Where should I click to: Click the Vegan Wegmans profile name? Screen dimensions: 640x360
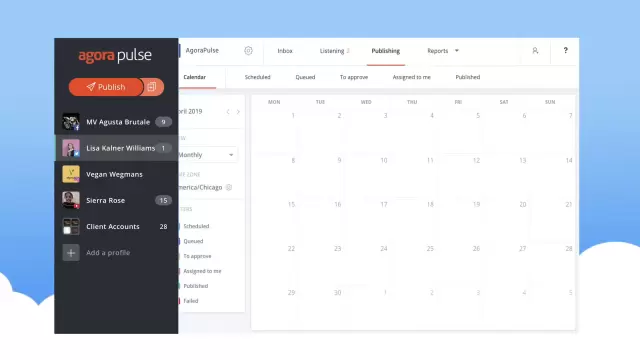pyautogui.click(x=114, y=174)
